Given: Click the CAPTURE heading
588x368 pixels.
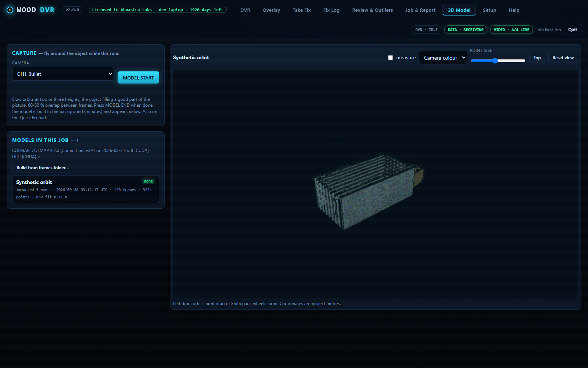Looking at the screenshot, I should pyautogui.click(x=24, y=53).
